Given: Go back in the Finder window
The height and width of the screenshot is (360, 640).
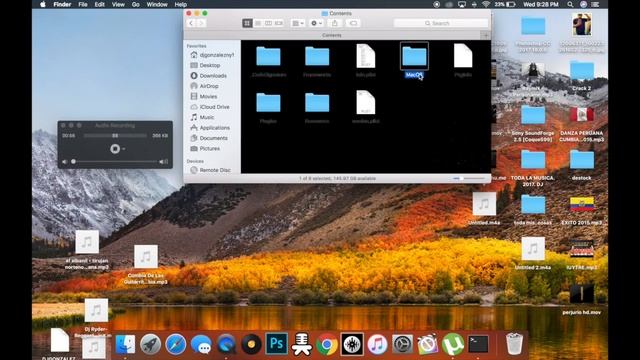Looking at the screenshot, I should pos(191,23).
